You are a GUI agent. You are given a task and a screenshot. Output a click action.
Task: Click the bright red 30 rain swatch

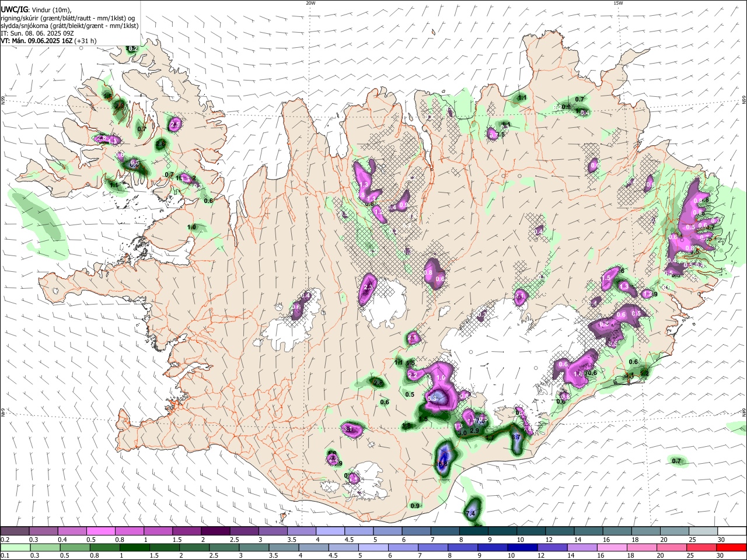click(x=731, y=547)
